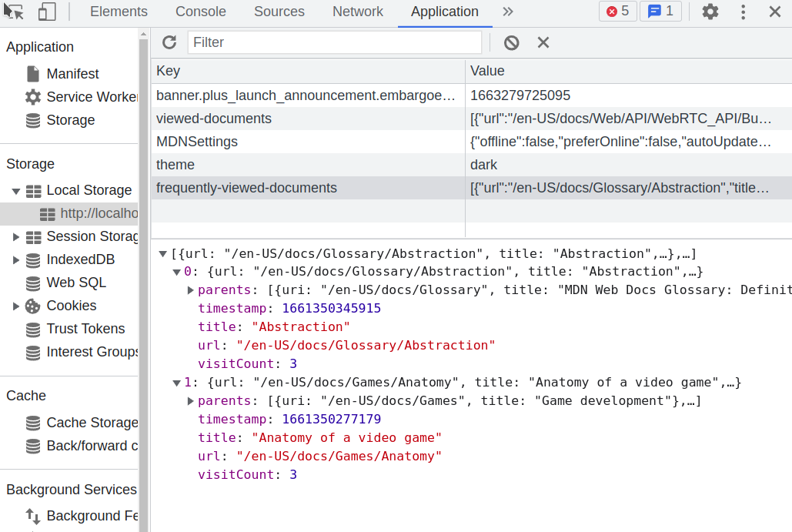
Task: Click the url "/en-US/docs/Games/Anatomy" property
Action: click(319, 457)
